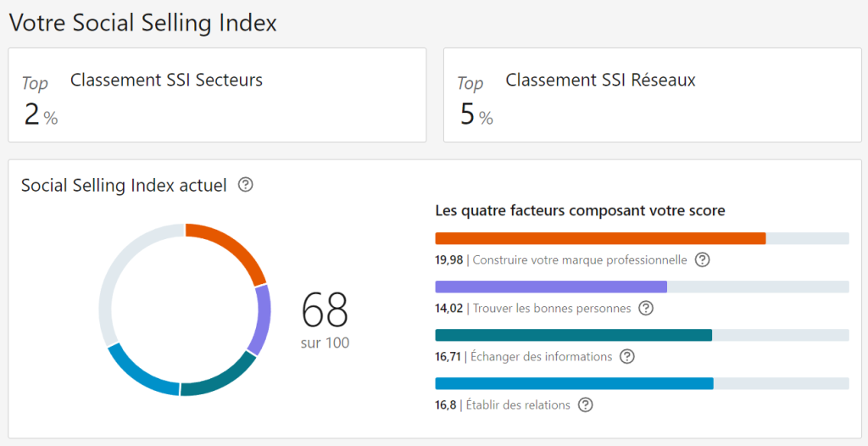The height and width of the screenshot is (446, 868).
Task: Open the Classement SSI Secteurs card
Action: [x=217, y=95]
